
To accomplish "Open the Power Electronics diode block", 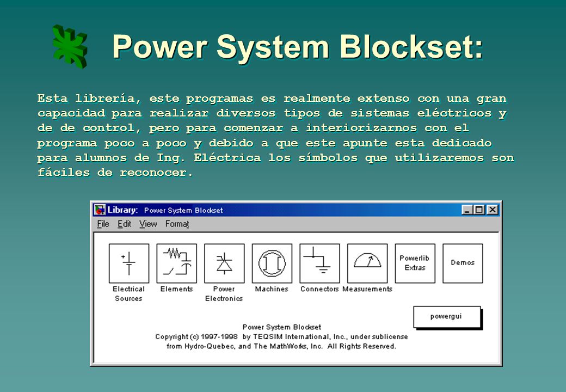I will (224, 264).
